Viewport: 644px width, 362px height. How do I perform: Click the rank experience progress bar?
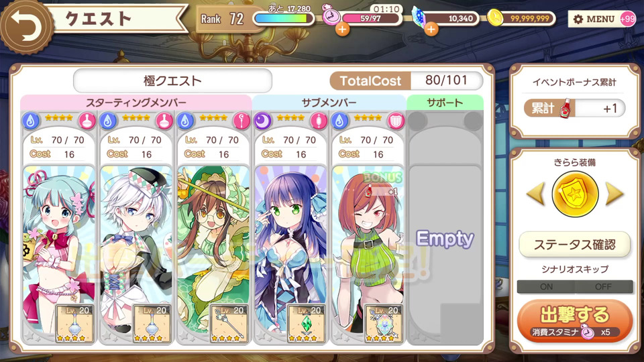283,19
